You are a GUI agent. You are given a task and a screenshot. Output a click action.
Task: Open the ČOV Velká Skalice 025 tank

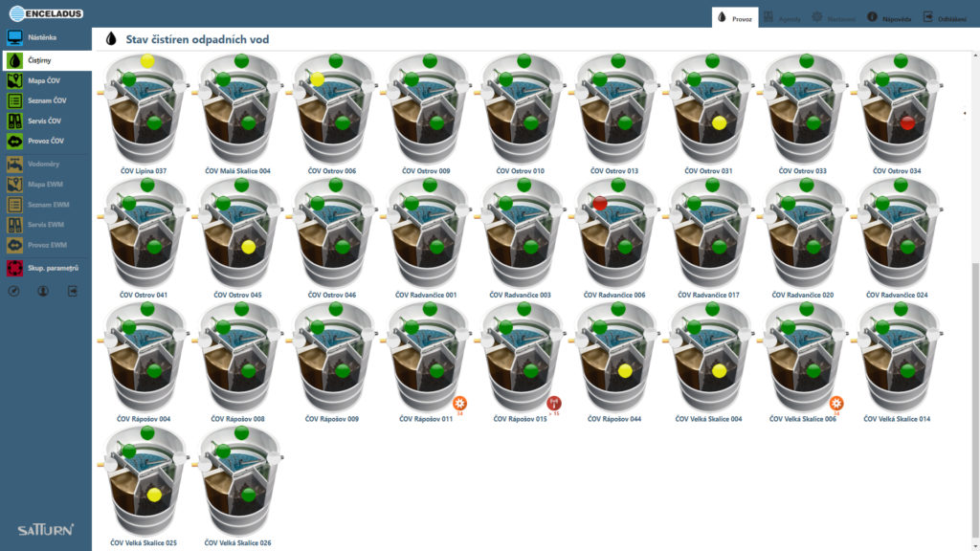tap(144, 481)
